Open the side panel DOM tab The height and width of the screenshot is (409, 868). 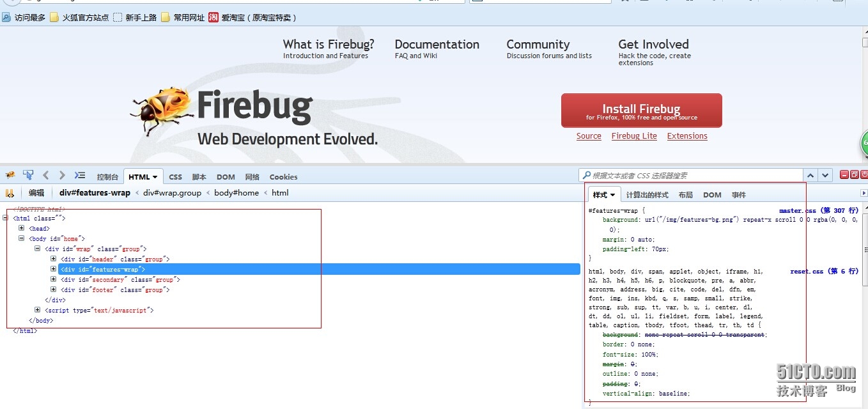click(x=712, y=195)
